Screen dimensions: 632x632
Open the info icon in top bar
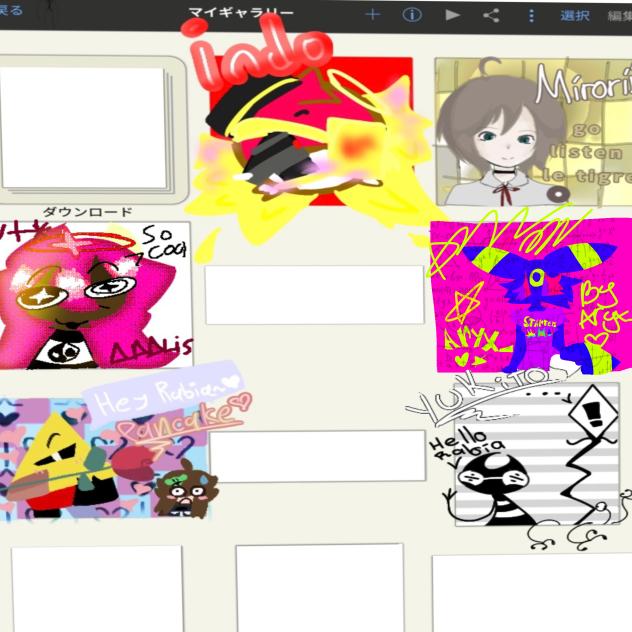pos(412,15)
